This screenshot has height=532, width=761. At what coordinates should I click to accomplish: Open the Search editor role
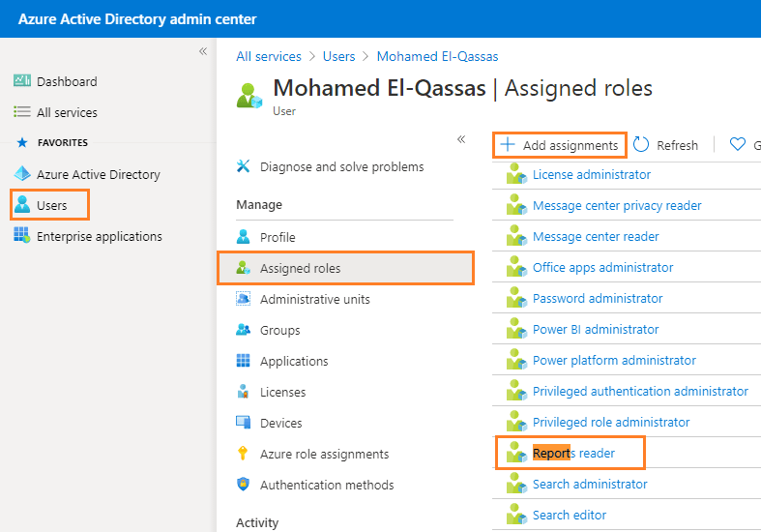[x=570, y=515]
